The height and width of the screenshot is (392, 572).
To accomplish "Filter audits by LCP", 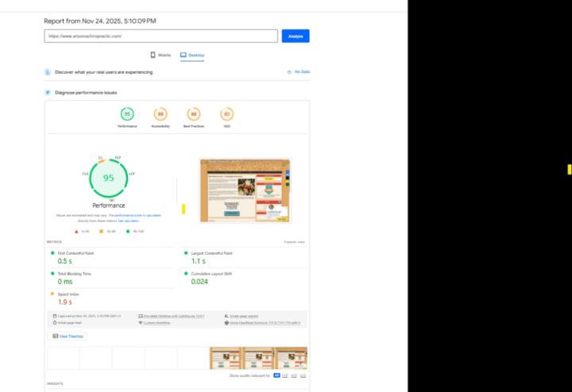I will coord(294,375).
